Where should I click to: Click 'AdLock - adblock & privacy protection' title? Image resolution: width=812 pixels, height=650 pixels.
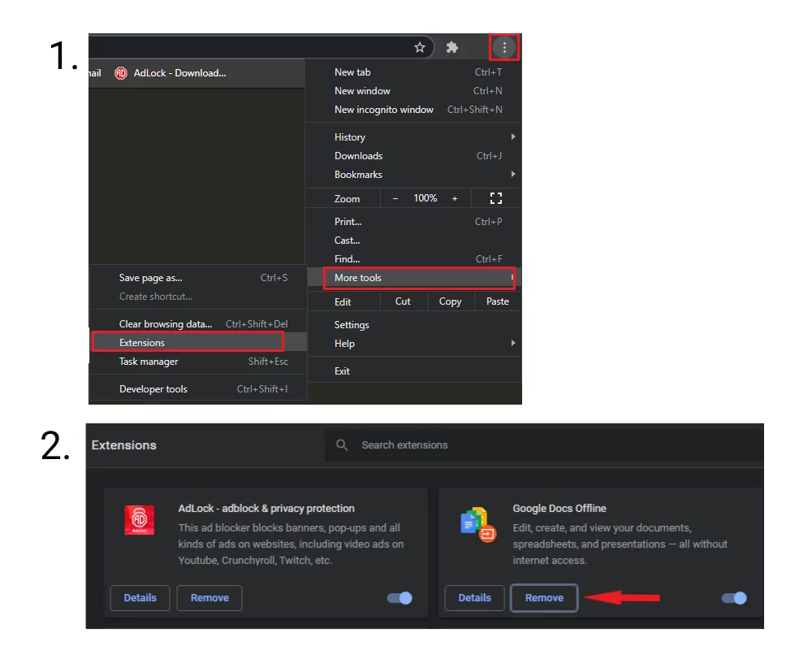coord(266,509)
